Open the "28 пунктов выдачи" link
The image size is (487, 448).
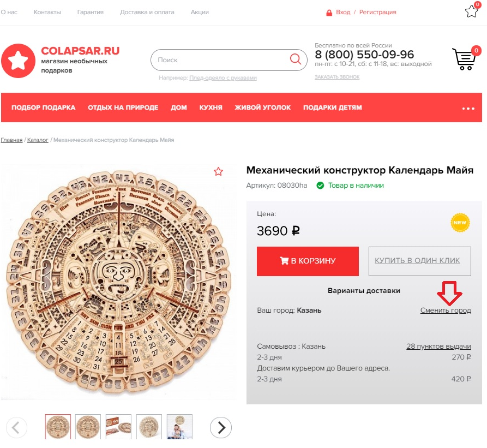click(438, 347)
